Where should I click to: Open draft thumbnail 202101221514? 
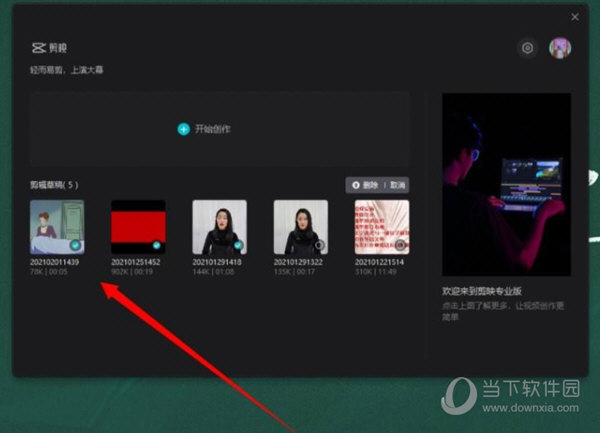382,227
